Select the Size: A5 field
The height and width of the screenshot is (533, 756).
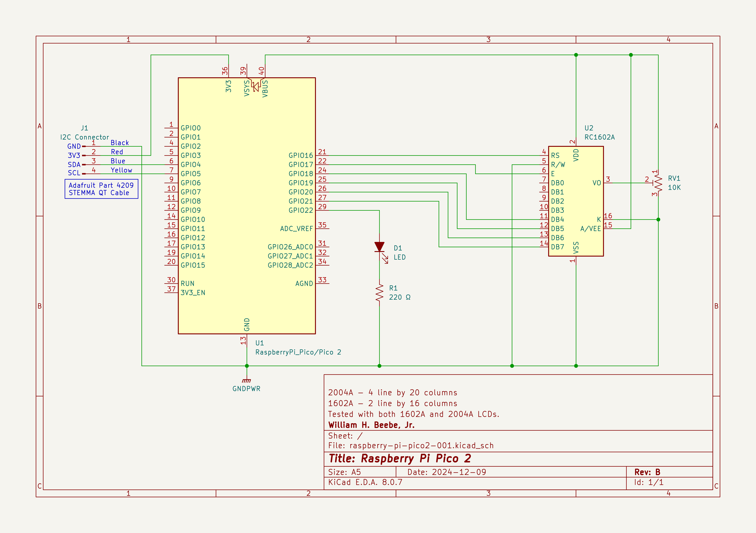pyautogui.click(x=344, y=472)
